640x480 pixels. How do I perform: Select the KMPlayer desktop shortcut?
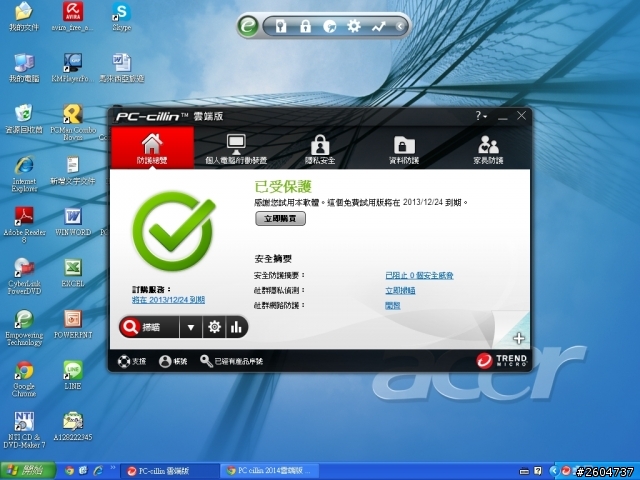(73, 68)
